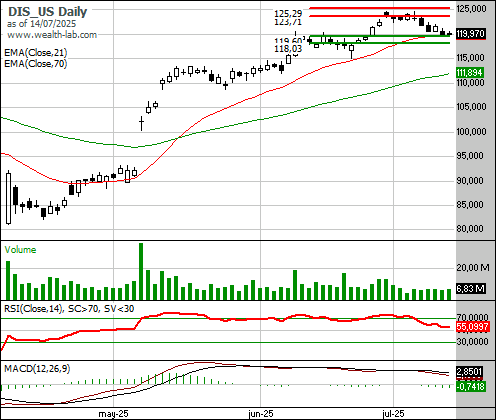Click the 125,000 price axis label

[471, 9]
